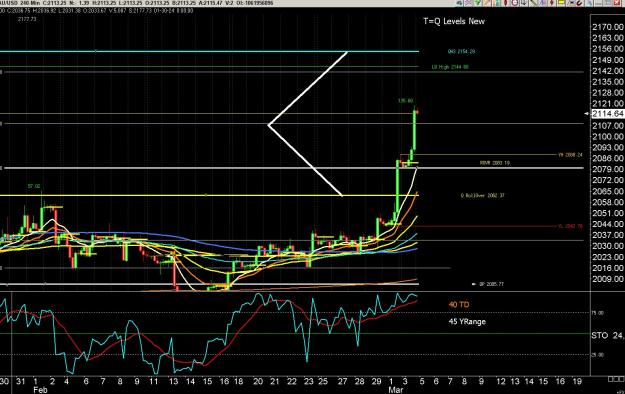This screenshot has width=625, height=394.
Task: Click 2093.00 on the price axis
Action: pyautogui.click(x=608, y=147)
